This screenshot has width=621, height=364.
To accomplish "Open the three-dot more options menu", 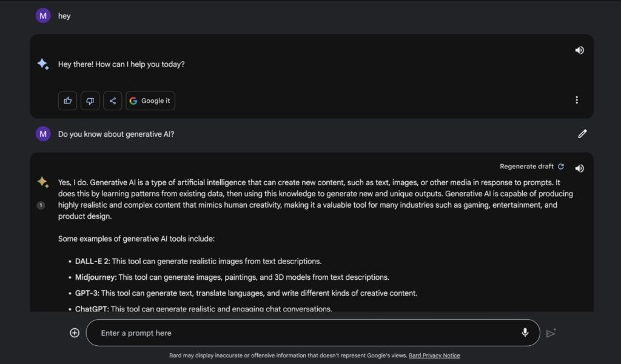I will (x=577, y=100).
